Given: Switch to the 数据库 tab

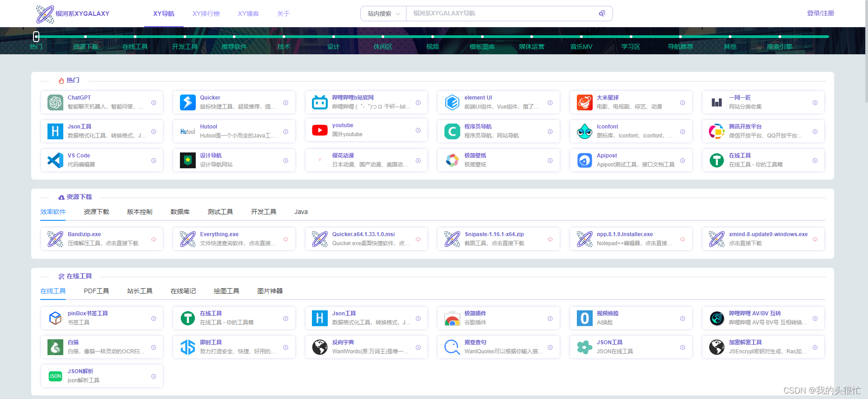Looking at the screenshot, I should [x=180, y=212].
